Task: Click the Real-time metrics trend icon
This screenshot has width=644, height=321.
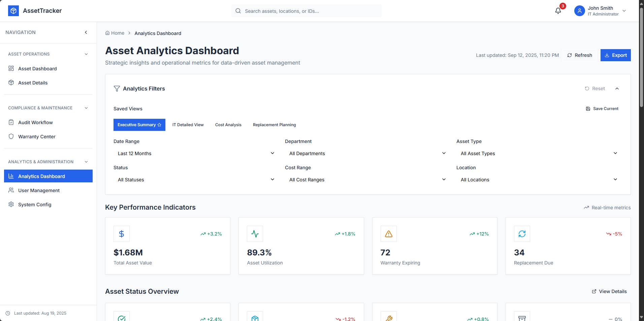Action: pos(586,208)
